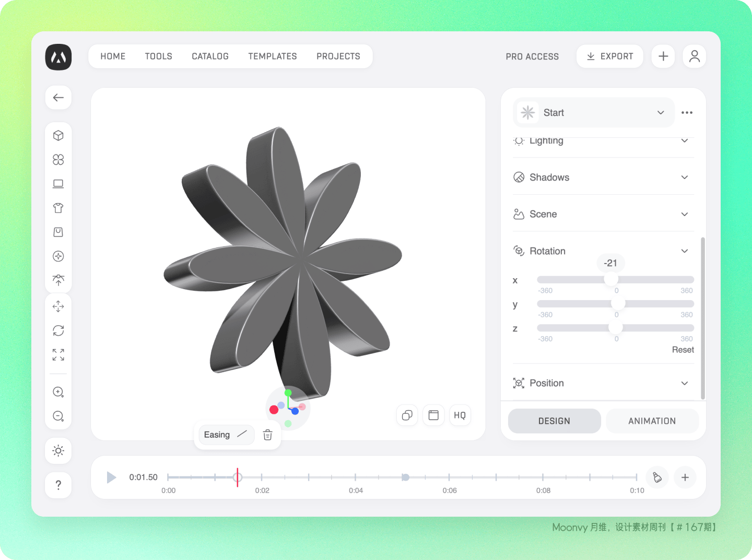Open the Start animation dropdown
Viewport: 752px width, 560px height.
pos(594,113)
